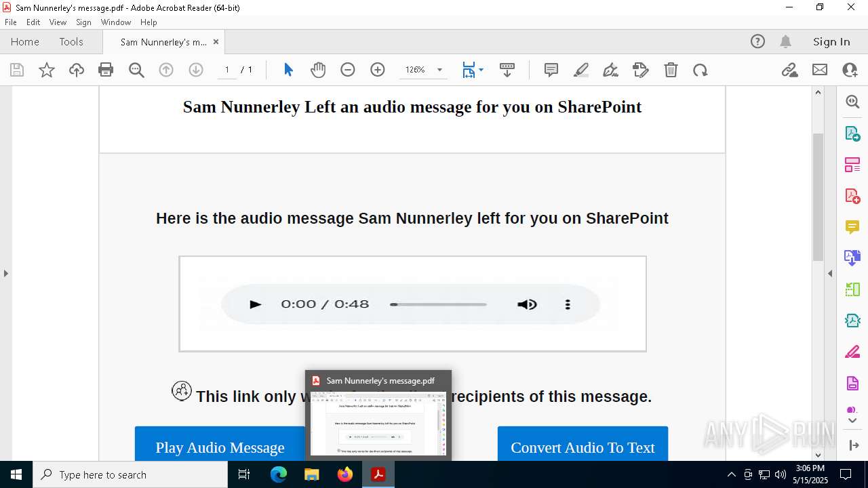Viewport: 868px width, 488px height.
Task: Open notifications bell
Action: [786, 42]
